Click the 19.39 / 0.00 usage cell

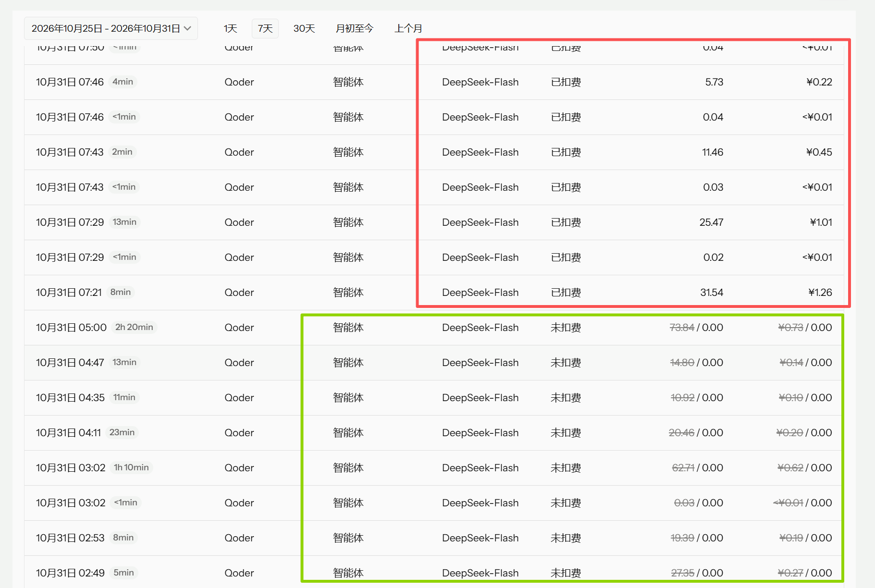[x=697, y=538]
